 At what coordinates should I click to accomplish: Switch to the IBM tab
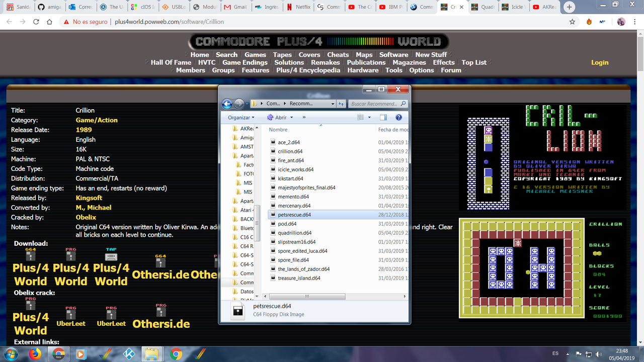390,7
